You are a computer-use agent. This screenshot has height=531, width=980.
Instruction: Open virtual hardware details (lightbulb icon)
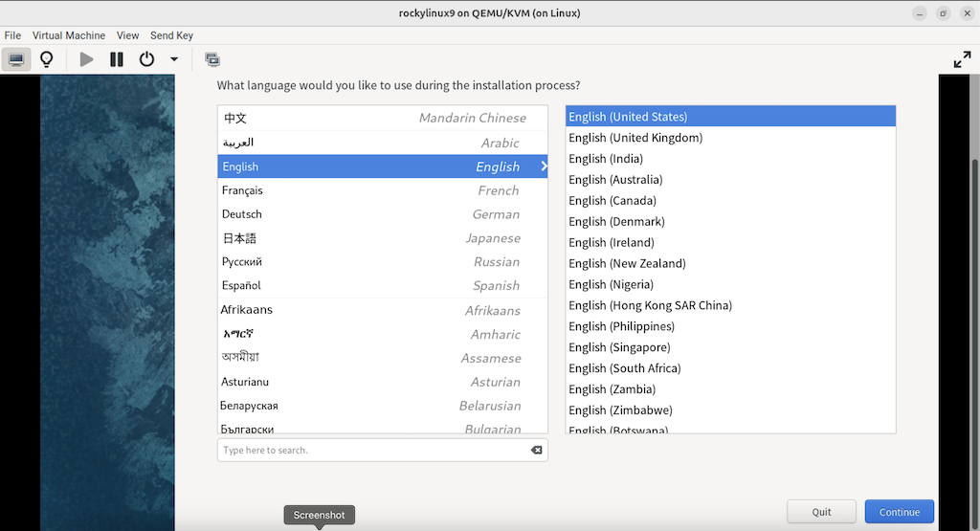(47, 59)
